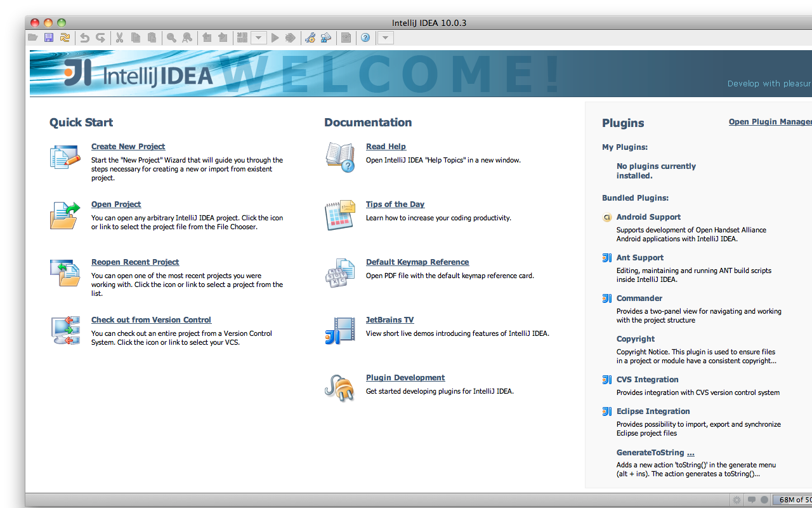
Task: Click the Paste clipboard icon
Action: click(152, 38)
